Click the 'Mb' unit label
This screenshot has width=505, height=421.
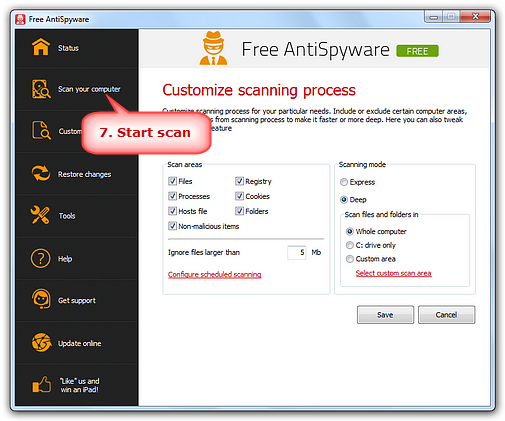click(x=316, y=253)
